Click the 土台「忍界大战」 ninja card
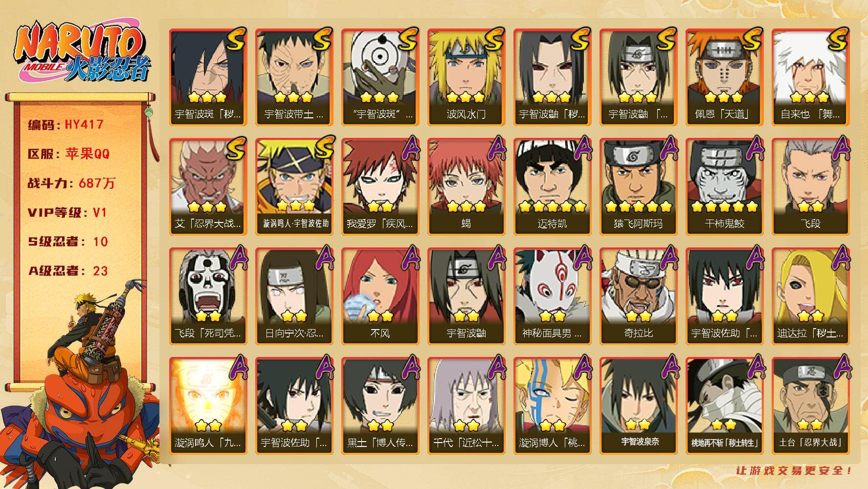 point(810,405)
